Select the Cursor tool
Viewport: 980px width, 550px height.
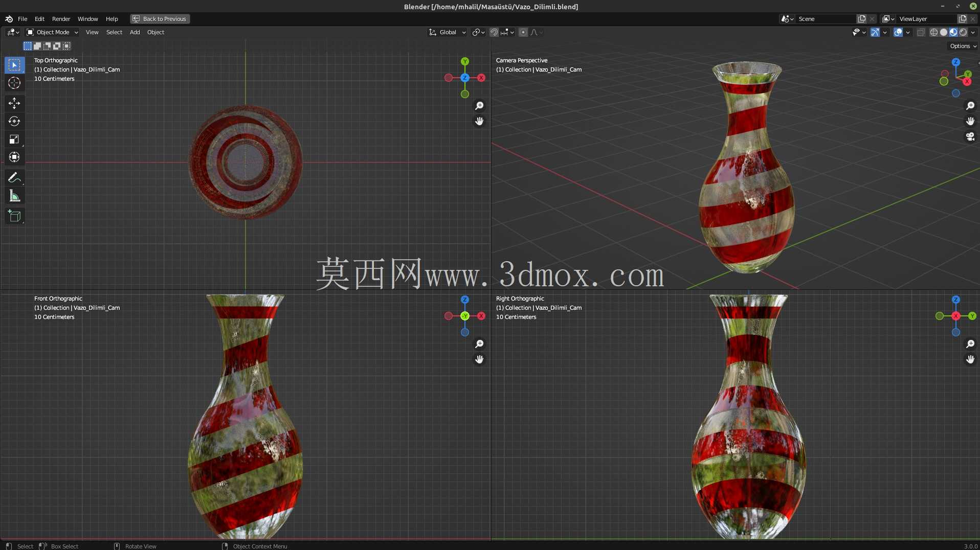tap(14, 83)
